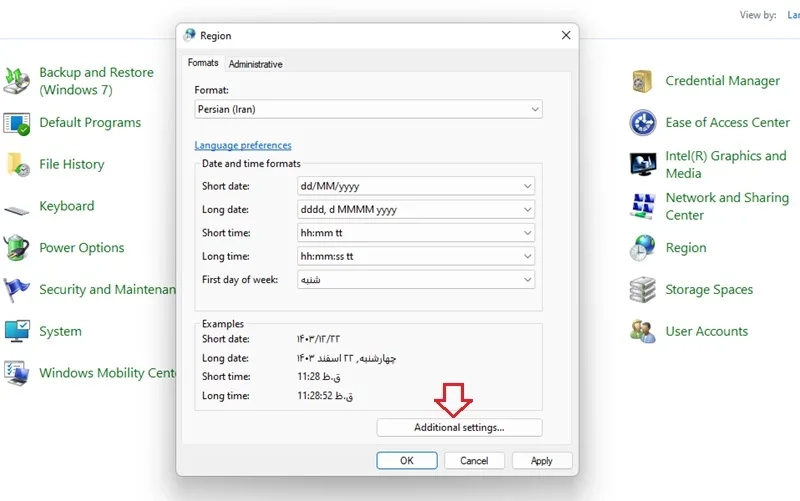Expand the Long time format dropdown
Viewport: 800px width, 501px height.
click(416, 256)
